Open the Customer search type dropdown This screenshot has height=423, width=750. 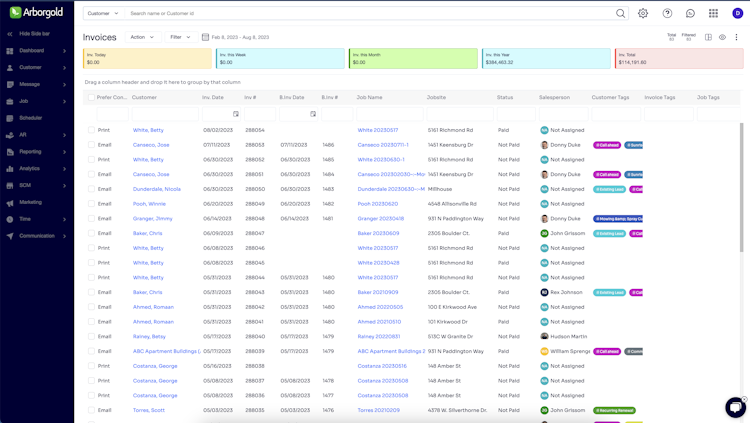pos(103,13)
